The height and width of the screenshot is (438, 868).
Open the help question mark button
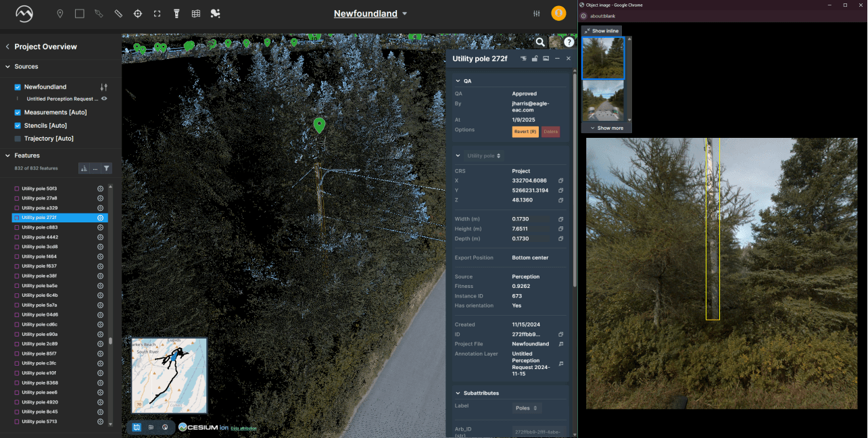569,42
